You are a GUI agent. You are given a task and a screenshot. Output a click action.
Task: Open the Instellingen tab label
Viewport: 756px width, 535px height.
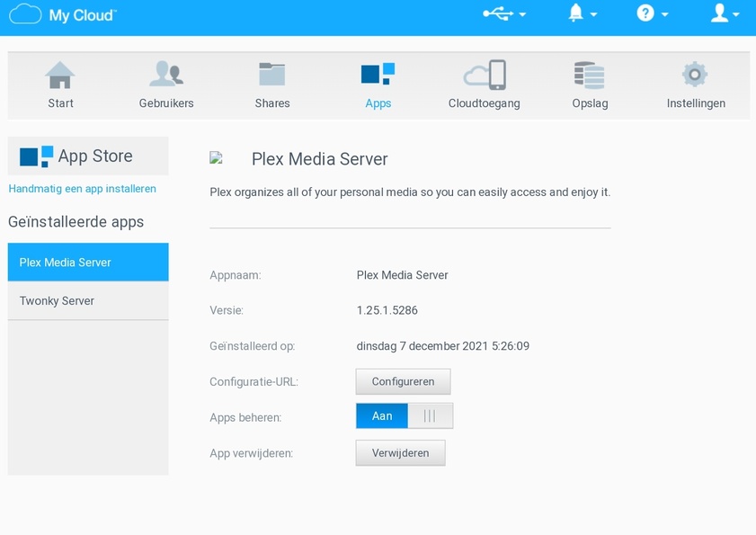[696, 103]
